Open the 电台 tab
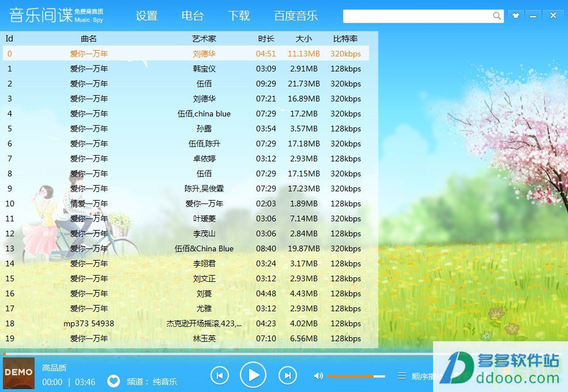 point(193,16)
